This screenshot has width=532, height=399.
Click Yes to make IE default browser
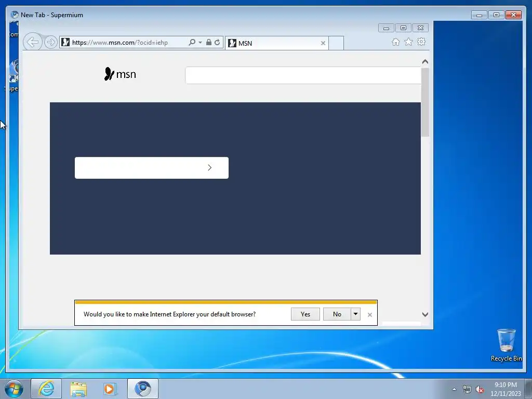[305, 314]
